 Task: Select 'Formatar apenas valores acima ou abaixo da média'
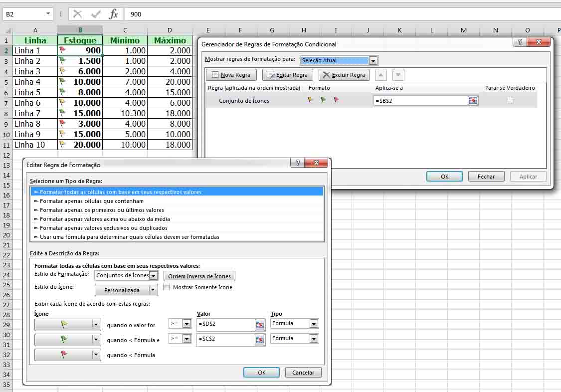click(x=177, y=219)
